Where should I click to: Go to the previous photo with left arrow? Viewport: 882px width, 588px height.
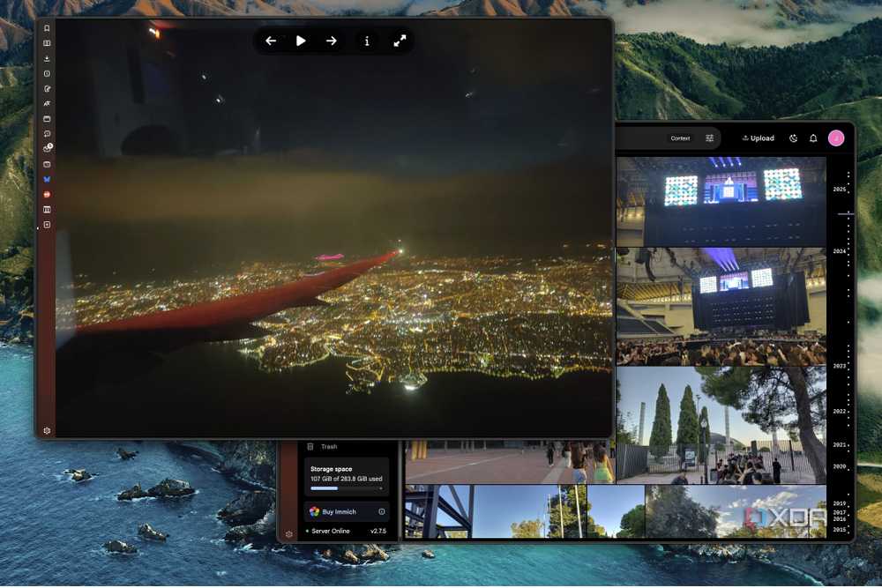coord(271,41)
